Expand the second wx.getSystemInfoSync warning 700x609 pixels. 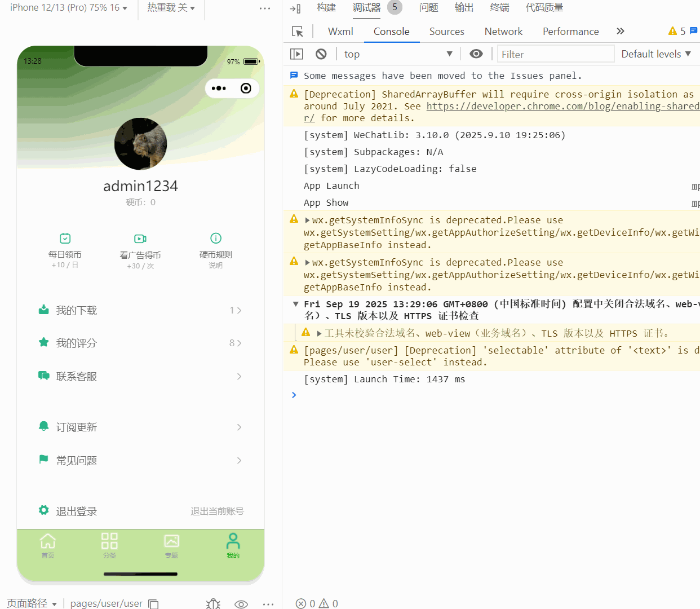[x=308, y=263]
